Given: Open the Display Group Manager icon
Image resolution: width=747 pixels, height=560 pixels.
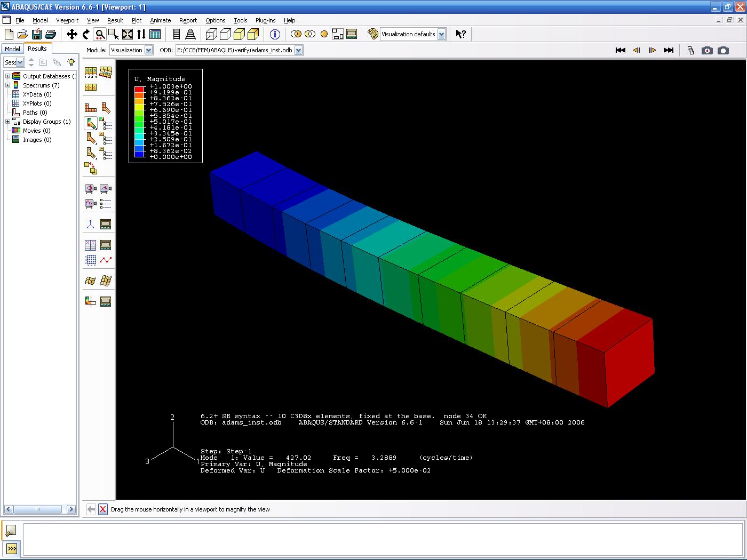Looking at the screenshot, I should click(352, 35).
